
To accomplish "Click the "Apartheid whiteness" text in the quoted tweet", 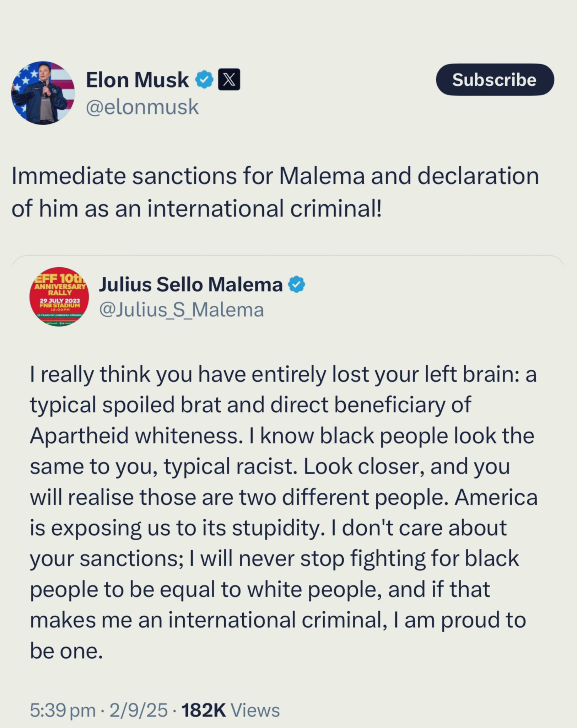I will click(x=134, y=436).
